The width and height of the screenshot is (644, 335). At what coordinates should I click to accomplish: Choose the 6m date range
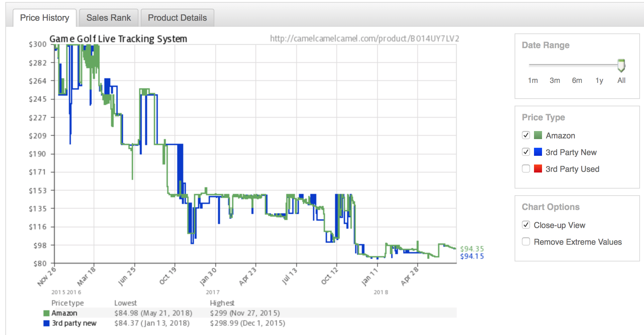[x=577, y=81]
